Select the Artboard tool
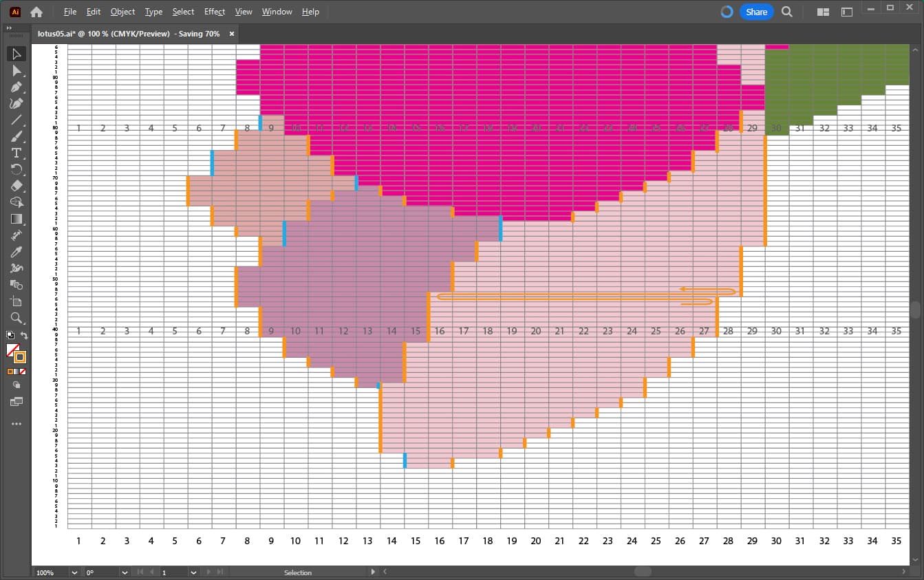Screen dimensions: 924x580 [17, 301]
